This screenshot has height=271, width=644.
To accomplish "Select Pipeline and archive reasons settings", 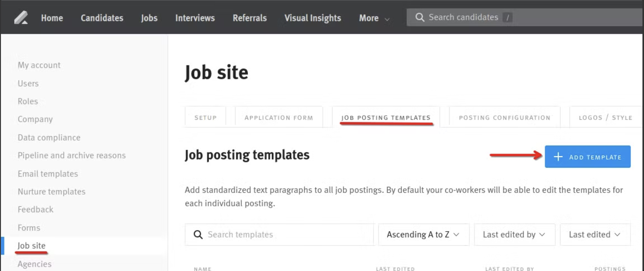I will [72, 155].
